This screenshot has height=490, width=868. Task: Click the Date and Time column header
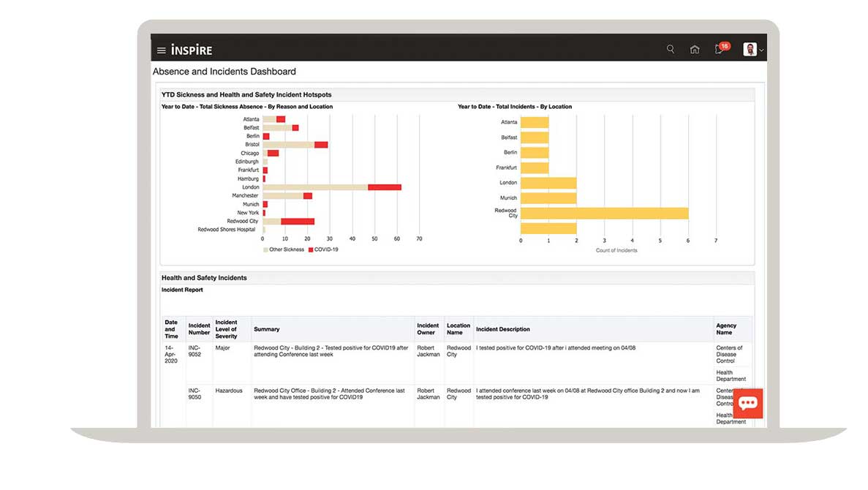tap(171, 329)
